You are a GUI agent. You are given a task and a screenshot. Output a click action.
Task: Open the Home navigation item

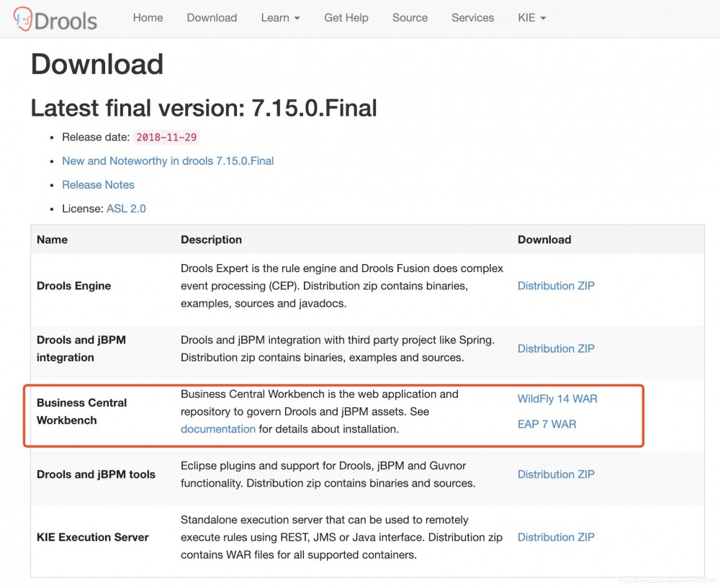tap(148, 18)
